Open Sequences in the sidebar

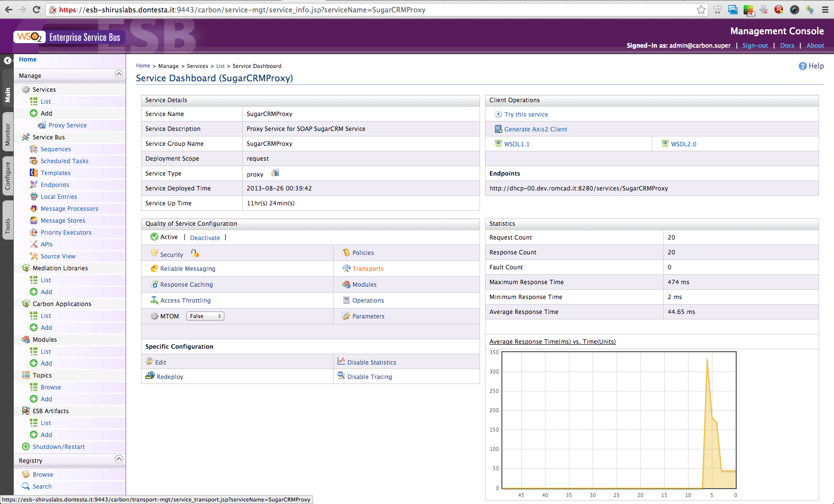[56, 149]
